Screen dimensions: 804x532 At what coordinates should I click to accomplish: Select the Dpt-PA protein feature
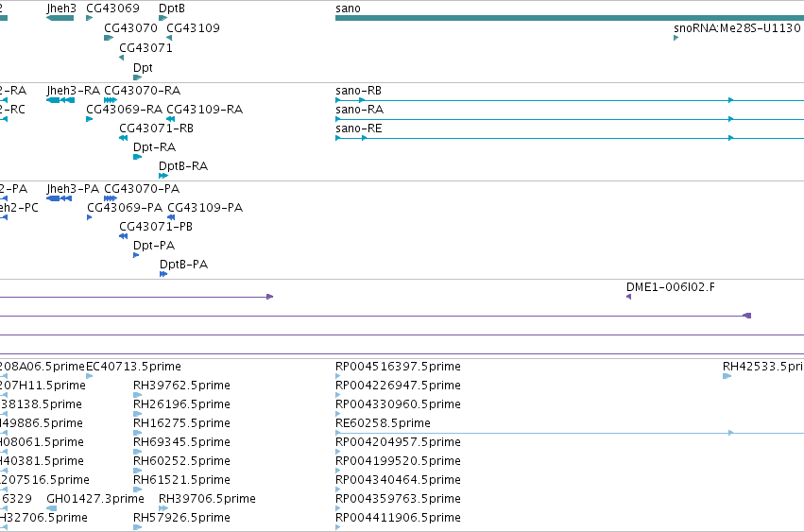coord(136,255)
